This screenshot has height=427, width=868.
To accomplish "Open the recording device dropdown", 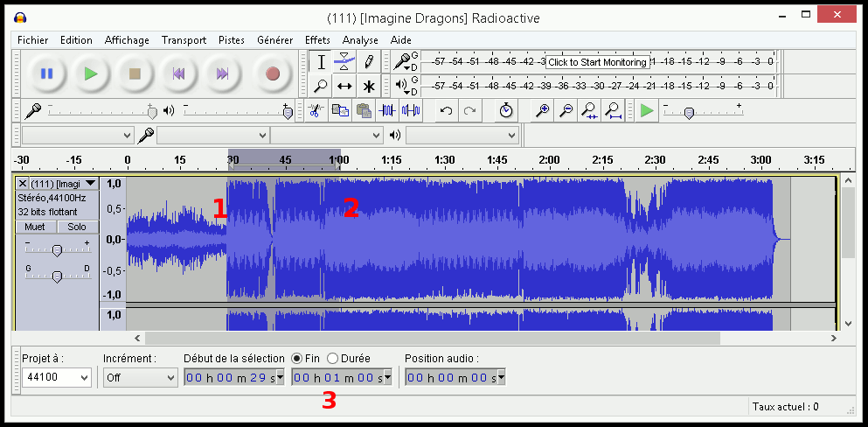I will [213, 135].
